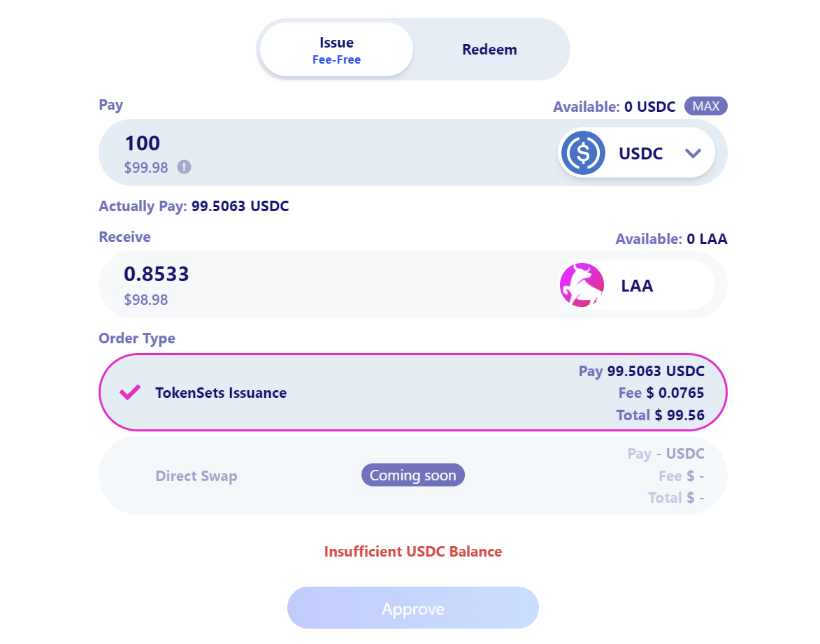
Task: Click the LAA token label
Action: 637,286
